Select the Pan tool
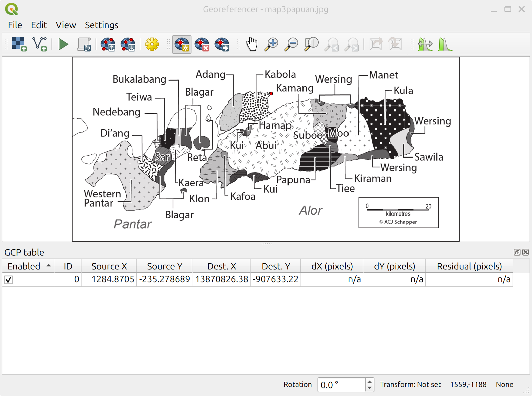 [x=252, y=44]
